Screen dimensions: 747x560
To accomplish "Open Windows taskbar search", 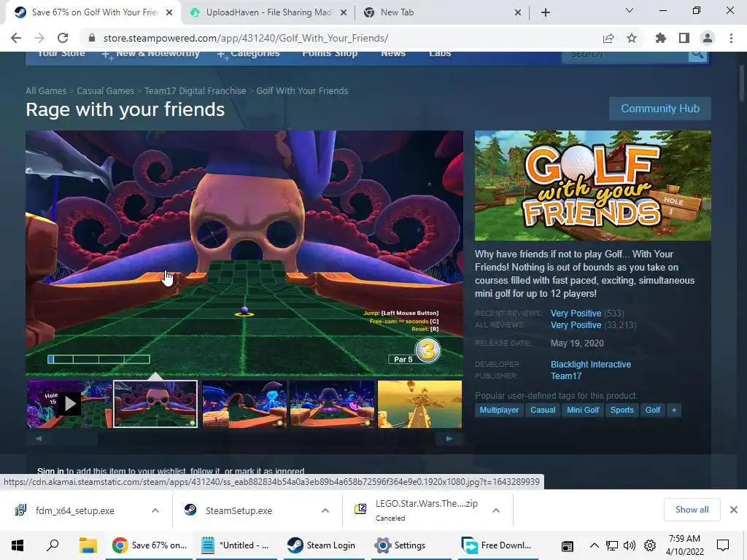I will tap(53, 545).
